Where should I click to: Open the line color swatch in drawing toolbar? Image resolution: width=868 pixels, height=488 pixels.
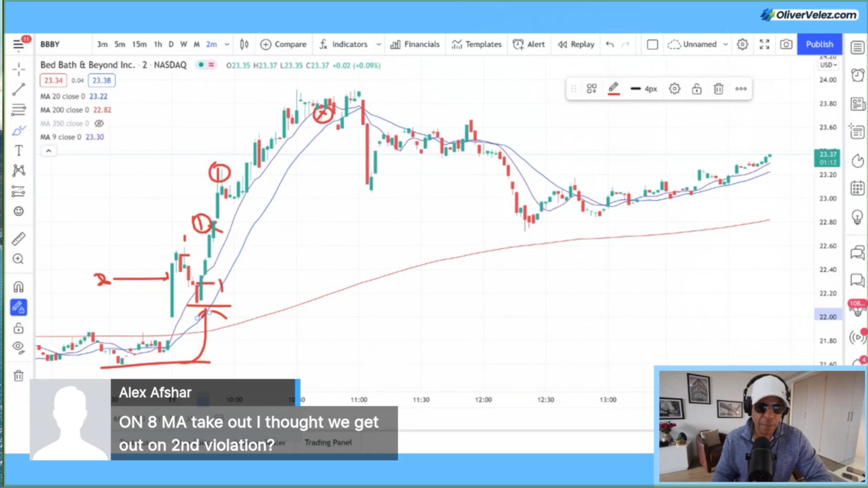613,89
